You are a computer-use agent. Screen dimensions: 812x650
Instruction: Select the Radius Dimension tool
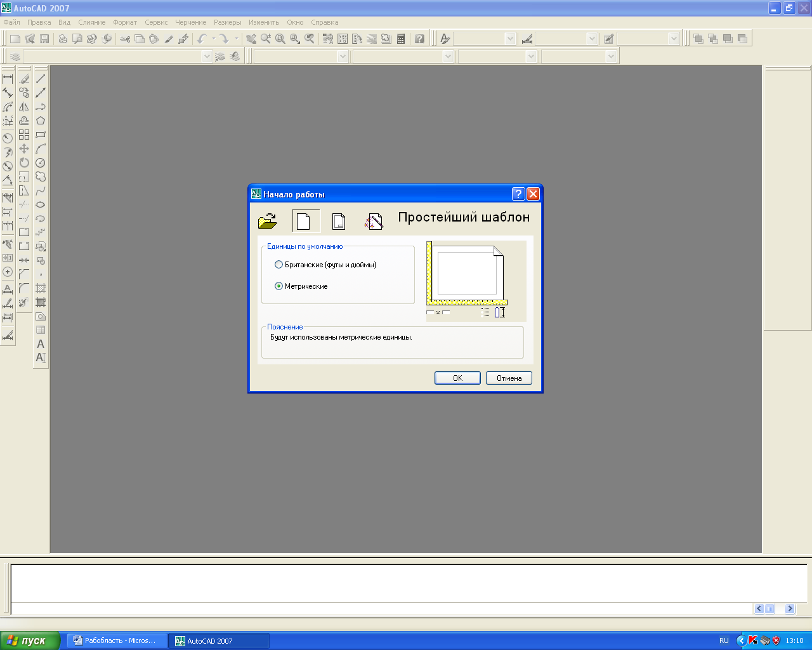click(8, 138)
